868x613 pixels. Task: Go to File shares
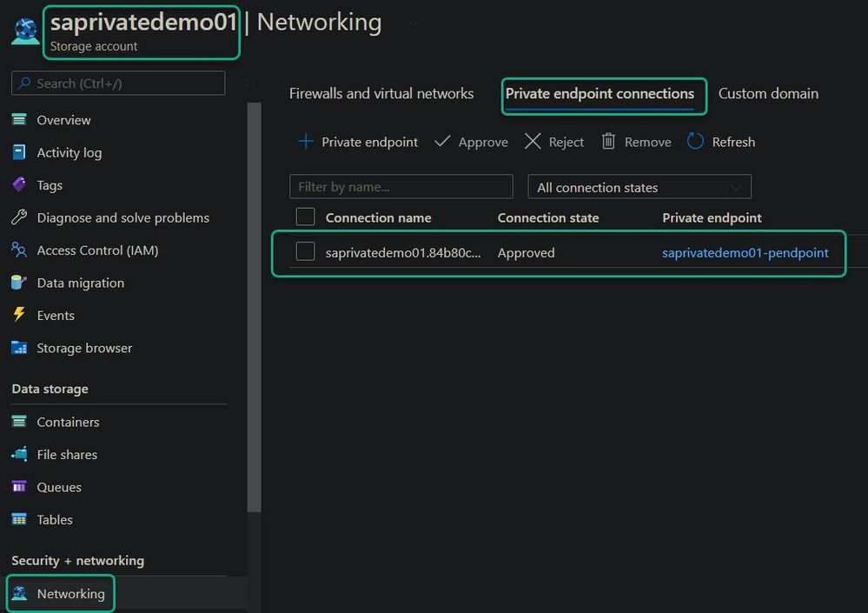click(x=67, y=455)
